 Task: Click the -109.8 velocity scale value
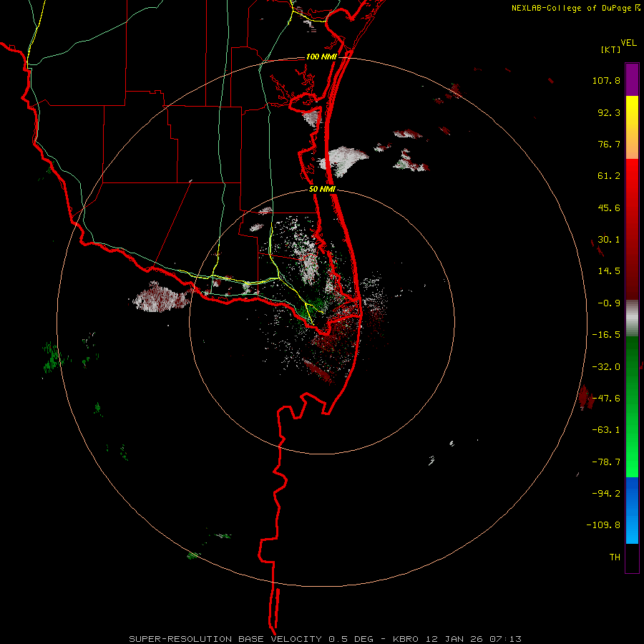604,525
